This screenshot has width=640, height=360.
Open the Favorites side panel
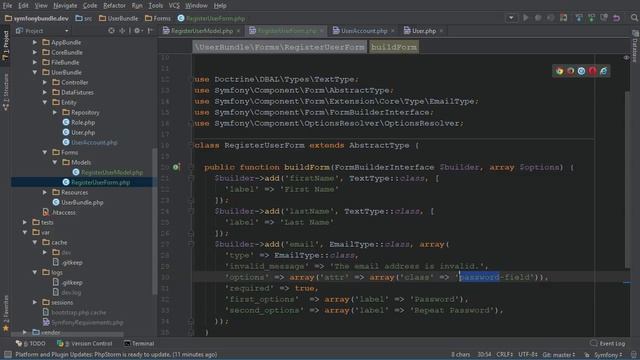(6, 312)
